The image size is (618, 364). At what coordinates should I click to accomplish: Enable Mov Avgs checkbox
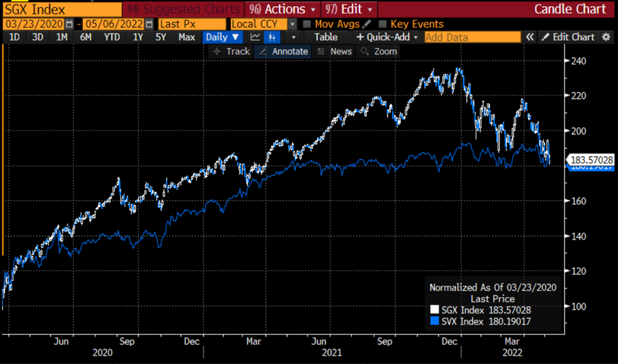(x=307, y=24)
